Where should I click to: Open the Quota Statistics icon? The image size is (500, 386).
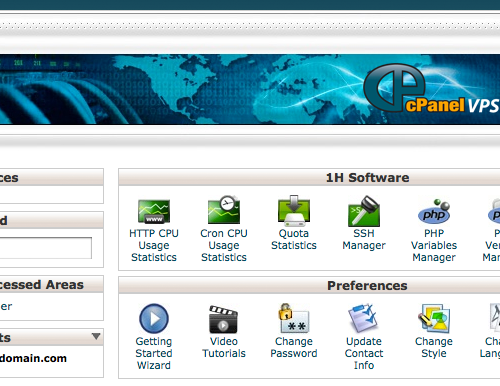click(x=294, y=211)
